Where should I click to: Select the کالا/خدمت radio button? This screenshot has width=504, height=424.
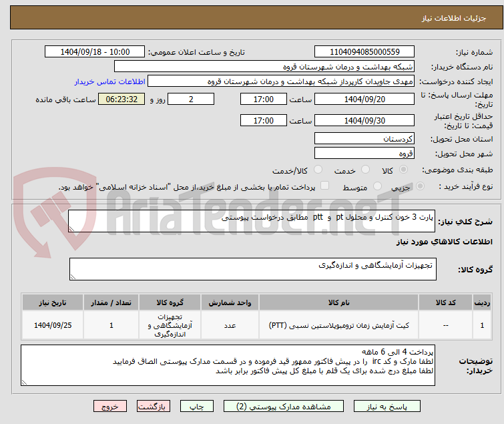318,170
